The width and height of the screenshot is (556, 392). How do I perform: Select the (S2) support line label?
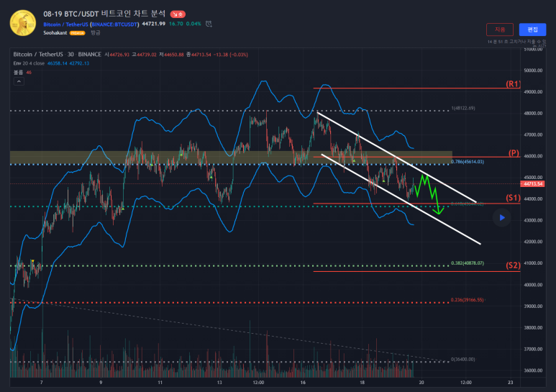point(513,265)
